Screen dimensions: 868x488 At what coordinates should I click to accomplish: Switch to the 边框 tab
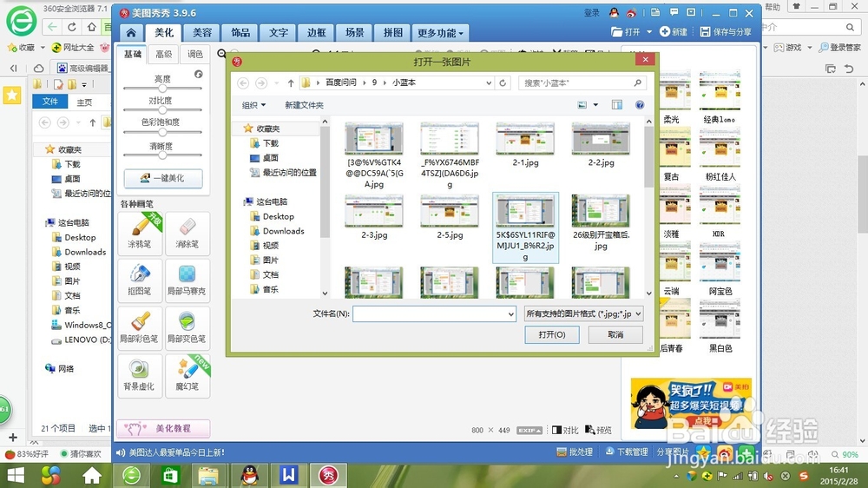[x=316, y=33]
